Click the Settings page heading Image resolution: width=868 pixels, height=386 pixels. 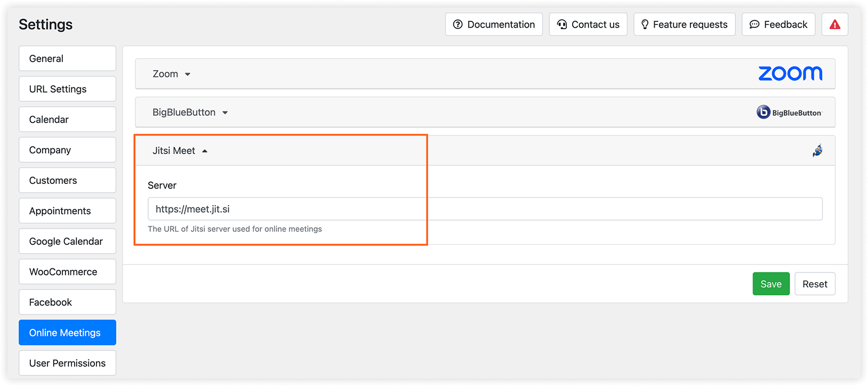tap(46, 25)
